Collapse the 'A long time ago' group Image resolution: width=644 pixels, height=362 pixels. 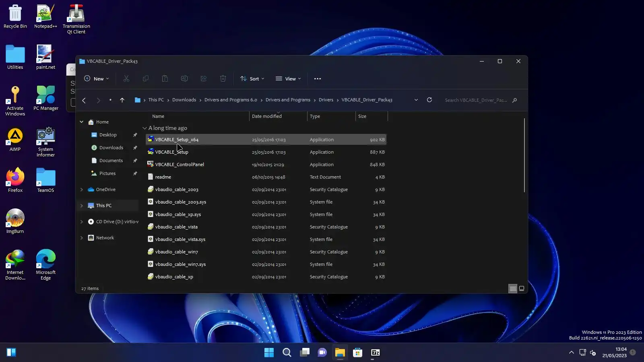144,128
